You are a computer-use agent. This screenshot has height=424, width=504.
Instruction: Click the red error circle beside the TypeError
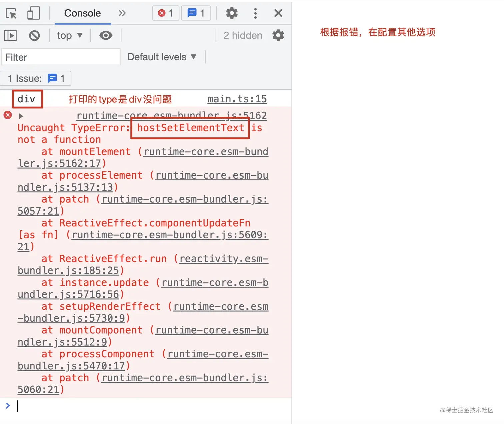click(x=8, y=115)
